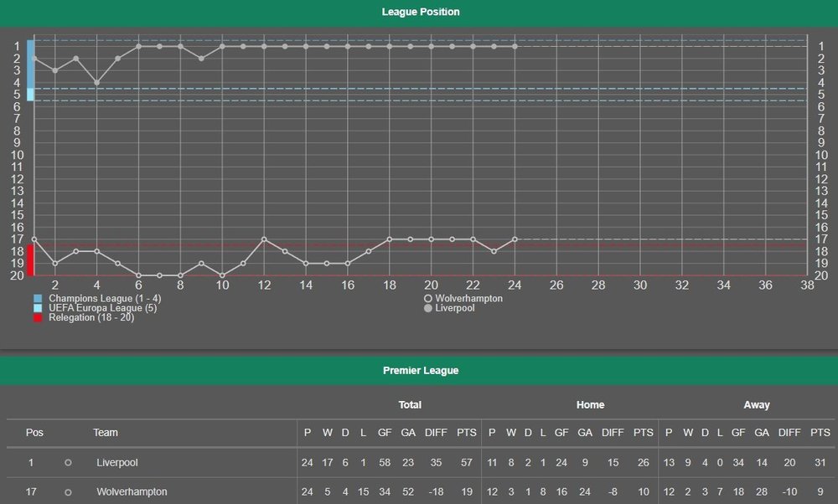Select the Champions League blue legend swatch
The image size is (838, 504).
click(38, 299)
